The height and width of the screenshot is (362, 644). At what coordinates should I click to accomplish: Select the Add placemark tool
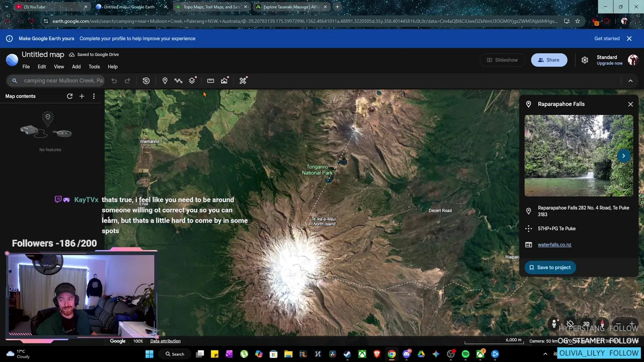coord(165,80)
